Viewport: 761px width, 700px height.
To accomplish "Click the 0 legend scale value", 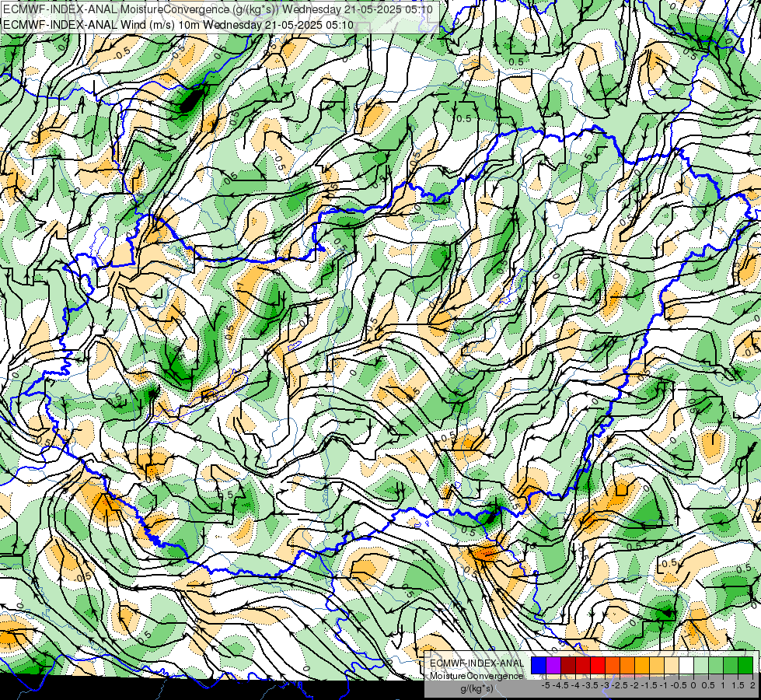I will point(693,685).
